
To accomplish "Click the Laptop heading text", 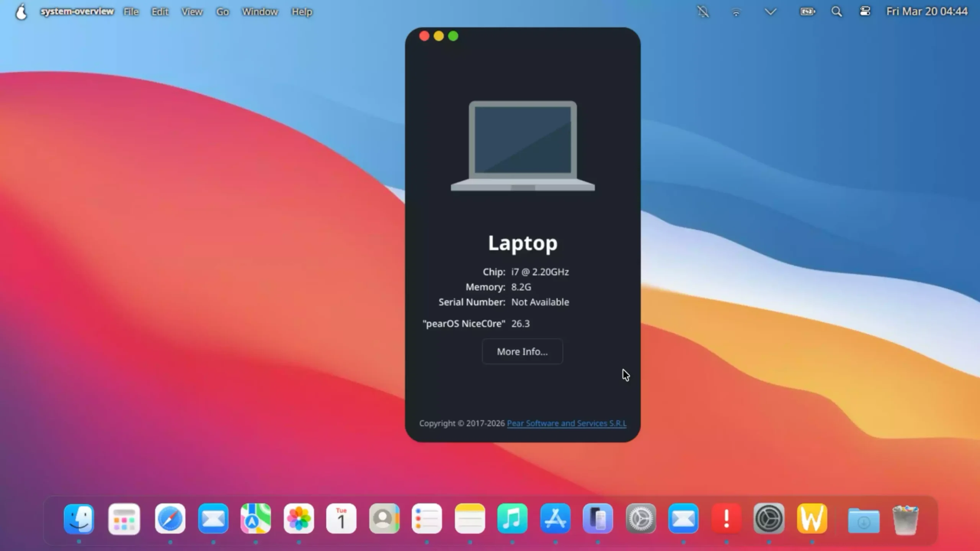I will (523, 243).
